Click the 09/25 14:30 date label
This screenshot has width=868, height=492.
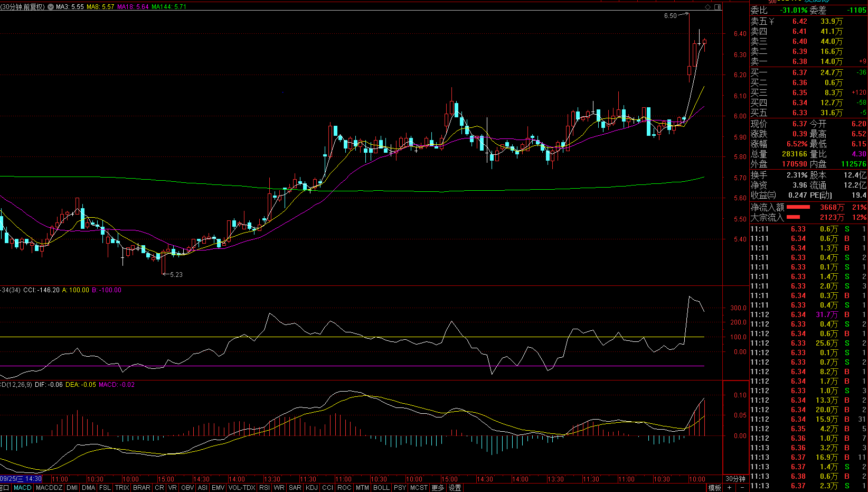point(21,479)
